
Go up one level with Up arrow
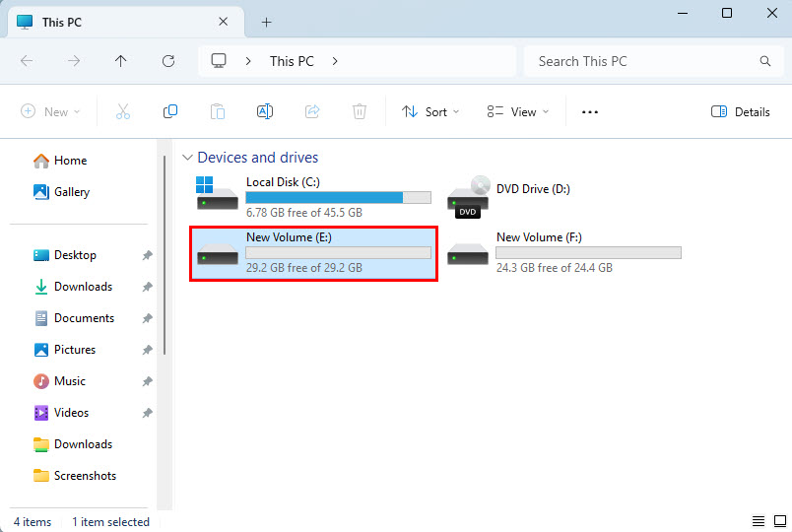[121, 61]
